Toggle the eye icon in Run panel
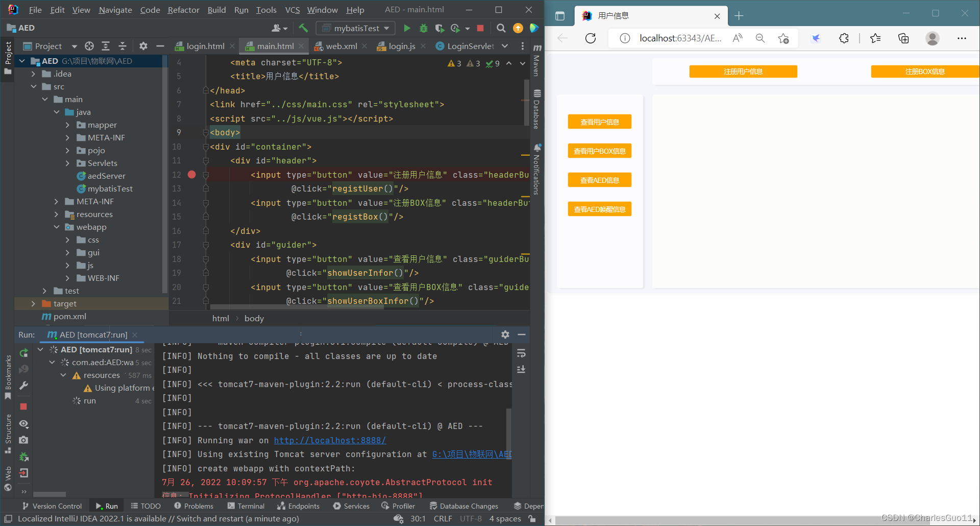Viewport: 980px width, 526px height. click(23, 424)
